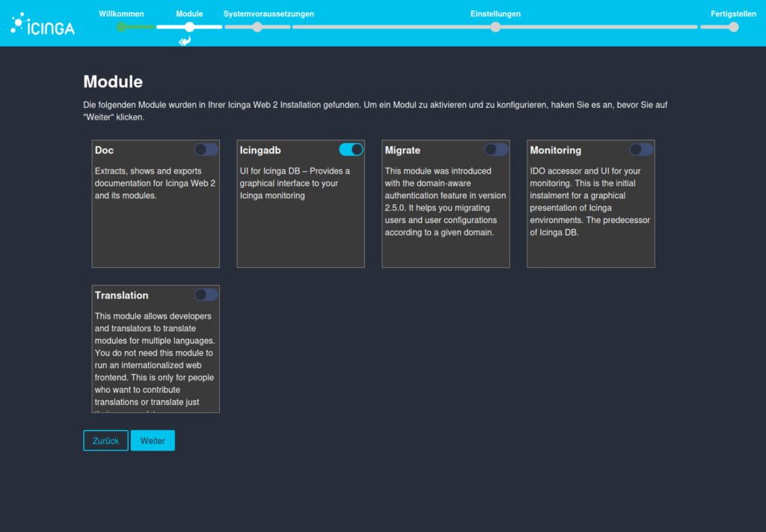Enable the Doc module toggle
This screenshot has height=532, width=766.
click(206, 150)
